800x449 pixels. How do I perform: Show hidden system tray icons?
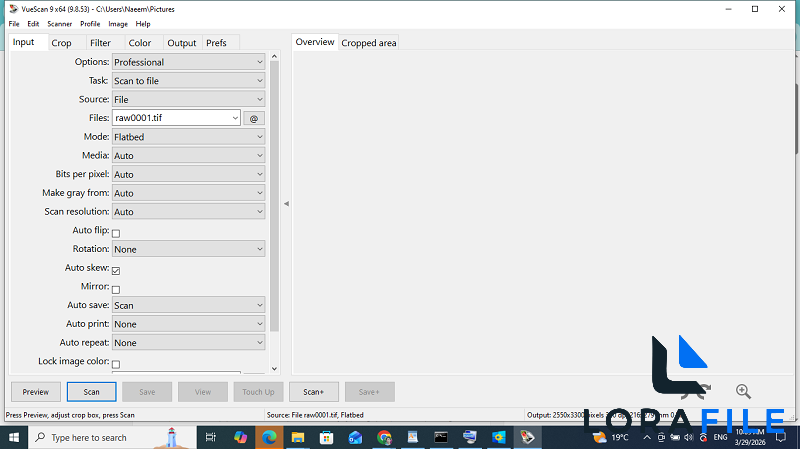pos(647,437)
